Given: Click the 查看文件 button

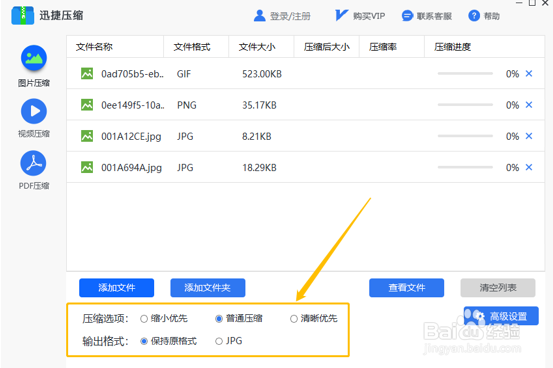Looking at the screenshot, I should [407, 288].
